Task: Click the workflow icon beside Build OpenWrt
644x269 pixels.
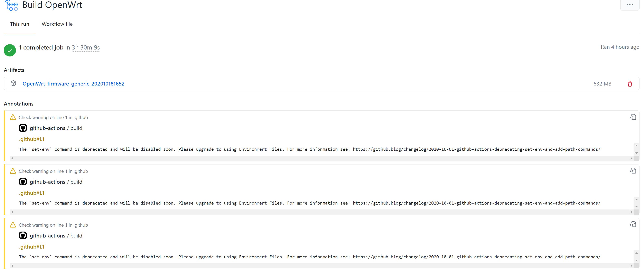Action: click(x=11, y=5)
